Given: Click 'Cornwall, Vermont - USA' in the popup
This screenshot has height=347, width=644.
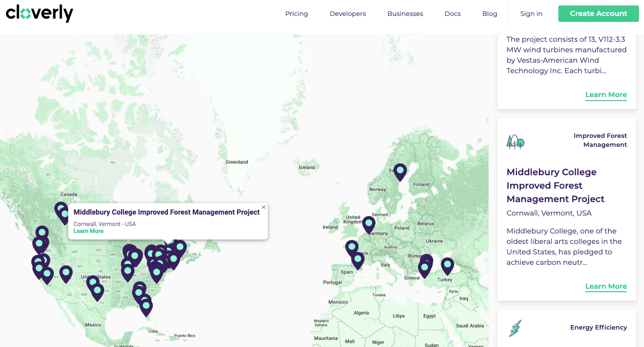Looking at the screenshot, I should pyautogui.click(x=105, y=224).
